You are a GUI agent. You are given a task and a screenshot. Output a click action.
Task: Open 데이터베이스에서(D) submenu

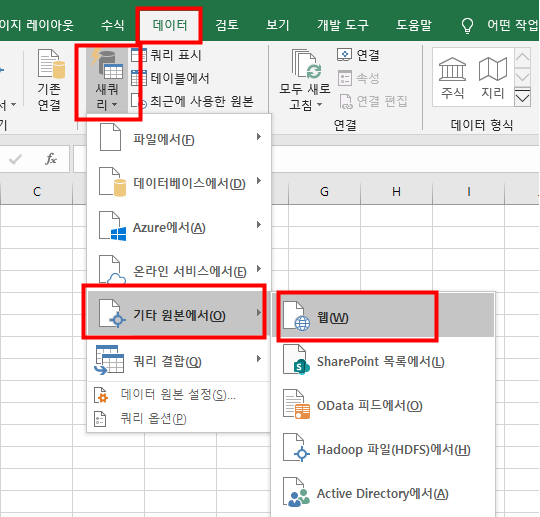pos(178,183)
